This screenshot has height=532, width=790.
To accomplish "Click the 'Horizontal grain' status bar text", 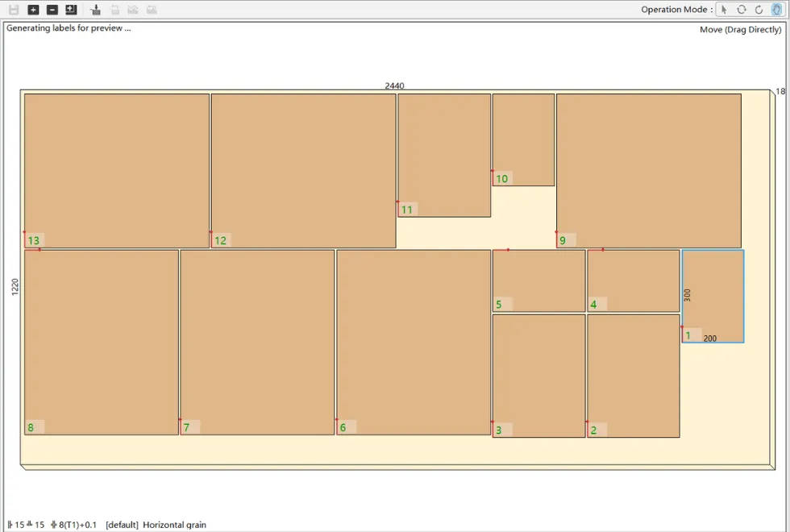I will coord(174,525).
